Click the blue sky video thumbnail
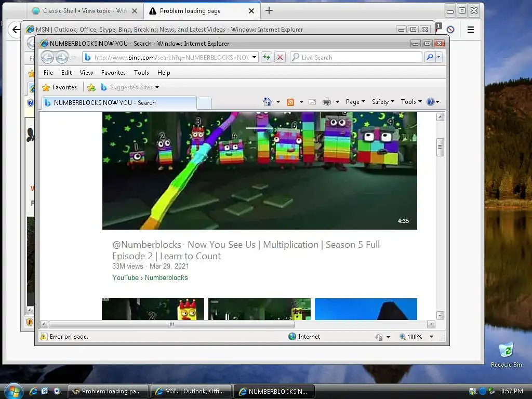The image size is (532, 399). click(x=366, y=309)
